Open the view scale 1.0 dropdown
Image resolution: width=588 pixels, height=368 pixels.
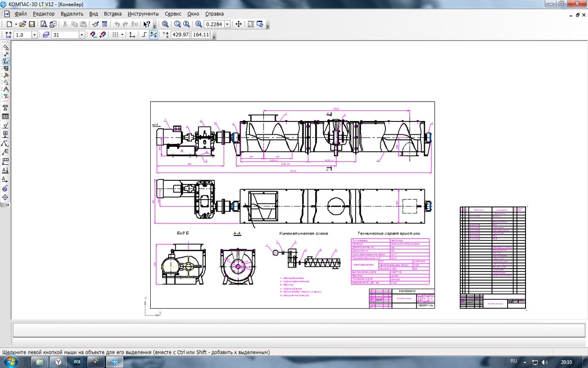[34, 35]
